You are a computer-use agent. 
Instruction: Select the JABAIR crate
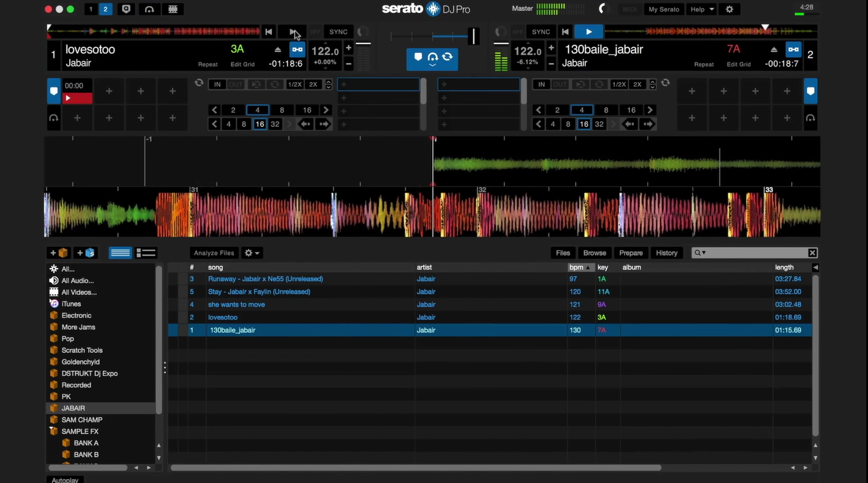pos(101,408)
